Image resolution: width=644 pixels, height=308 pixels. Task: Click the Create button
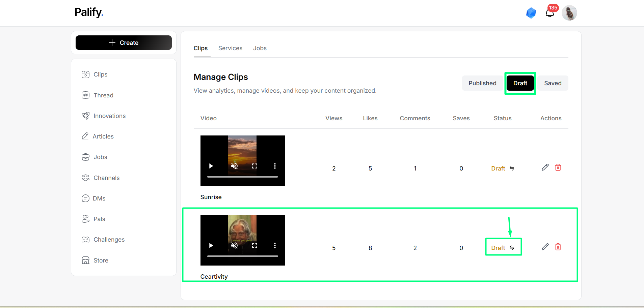tap(124, 43)
